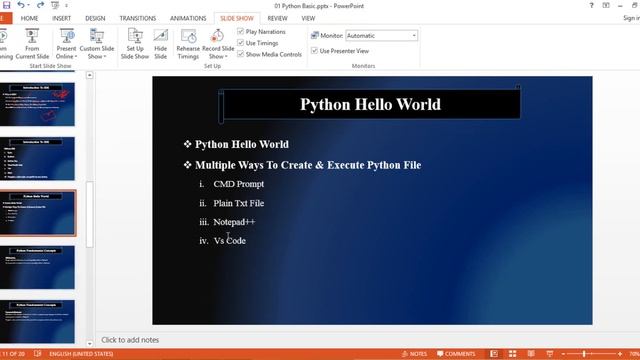This screenshot has height=360, width=640.
Task: Click the zoom out minus button
Action: (x=564, y=354)
